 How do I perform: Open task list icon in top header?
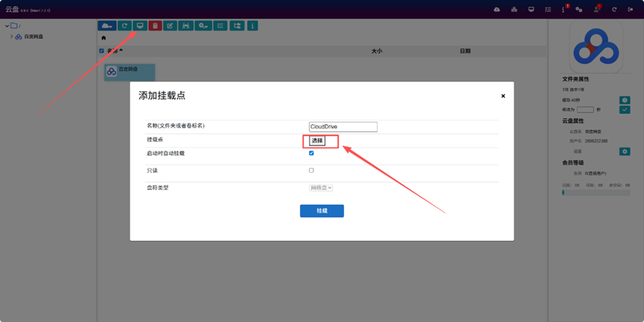tap(547, 10)
